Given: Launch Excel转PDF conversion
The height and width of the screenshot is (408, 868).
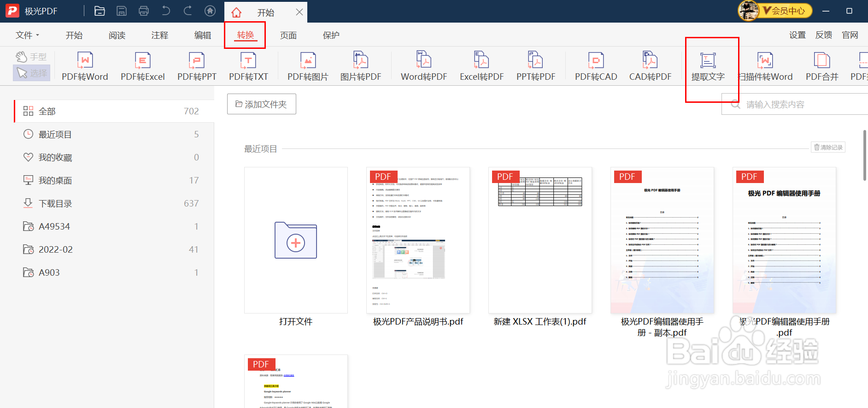Looking at the screenshot, I should point(482,66).
